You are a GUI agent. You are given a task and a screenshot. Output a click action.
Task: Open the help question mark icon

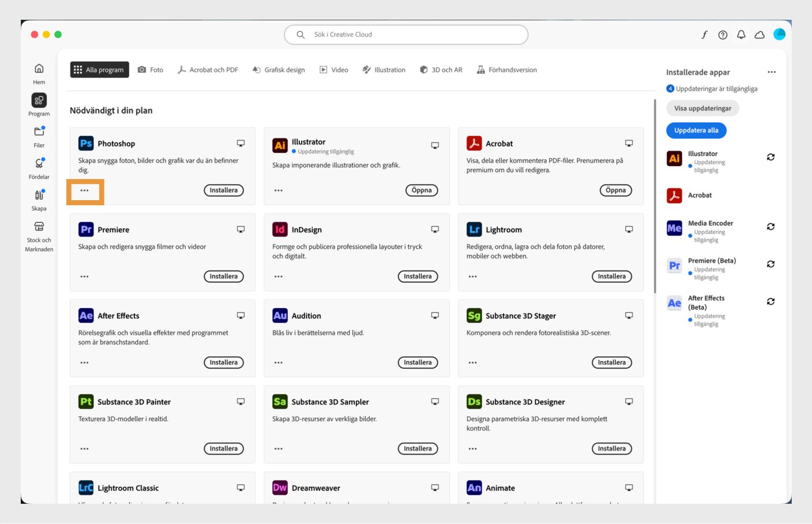point(723,34)
